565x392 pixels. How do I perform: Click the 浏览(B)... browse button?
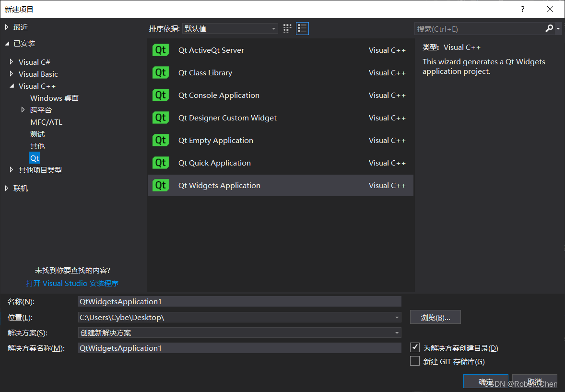436,317
